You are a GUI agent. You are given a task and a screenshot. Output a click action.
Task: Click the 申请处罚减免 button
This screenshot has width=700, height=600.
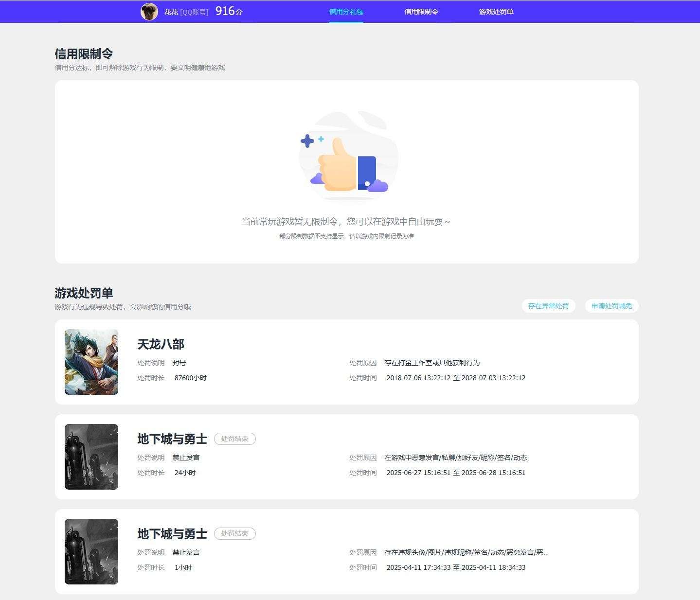point(611,306)
